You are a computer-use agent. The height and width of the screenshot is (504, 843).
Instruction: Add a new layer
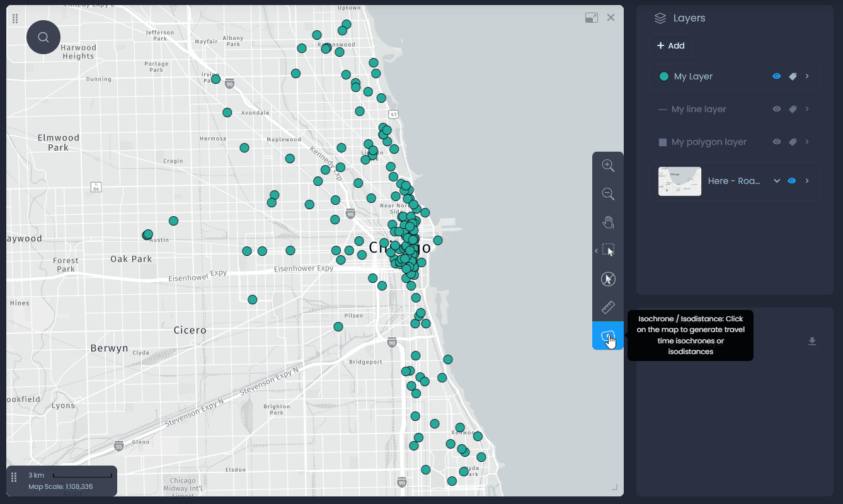[x=671, y=45]
